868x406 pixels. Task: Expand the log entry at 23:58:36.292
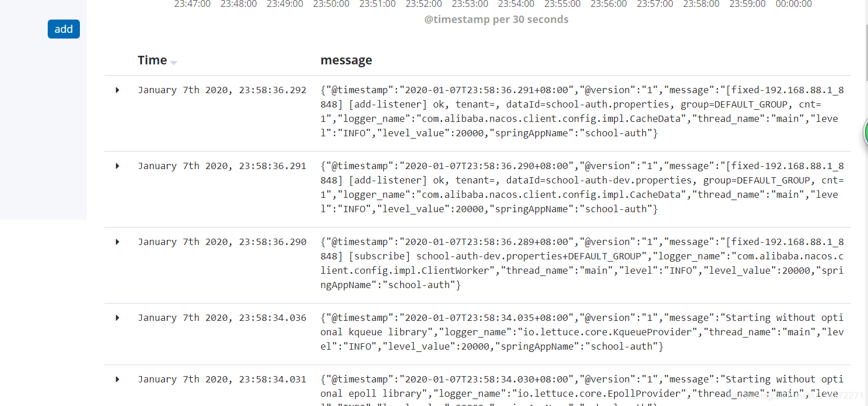[117, 90]
